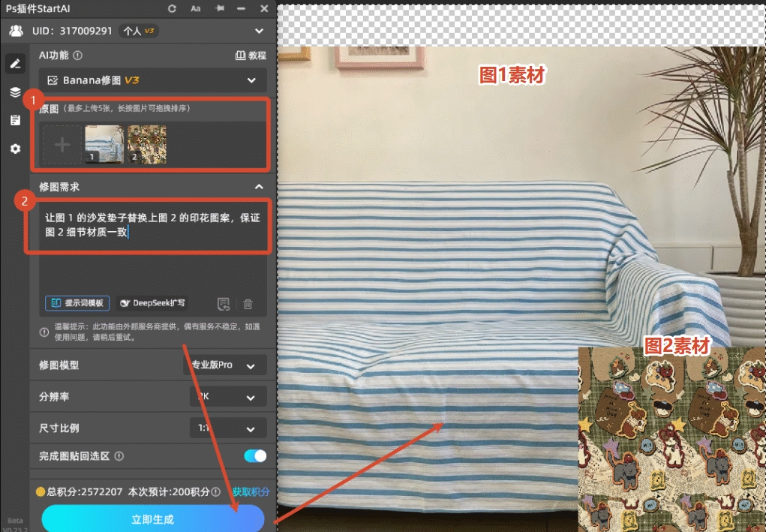Click the 提示词模板 template button

click(77, 303)
